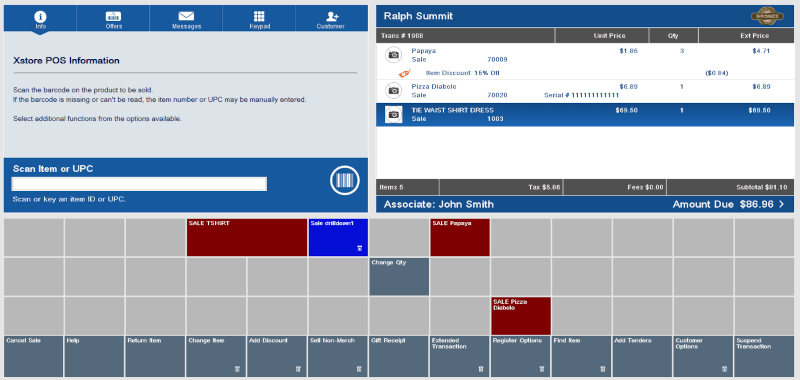Click the Change Qty button
Screen dimensions: 800x380
399,276
